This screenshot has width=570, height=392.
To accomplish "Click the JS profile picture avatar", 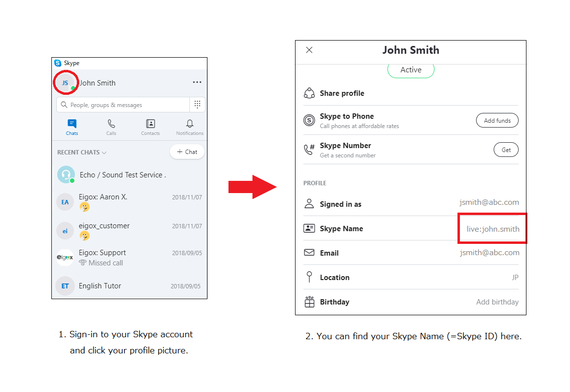I will (66, 83).
